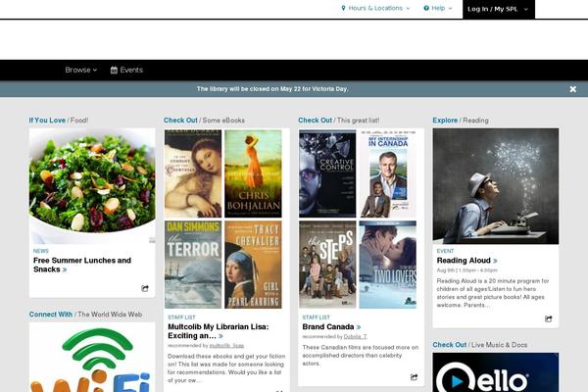This screenshot has width=588, height=392.
Task: Open the Log In / My SPL menu
Action: [x=499, y=9]
